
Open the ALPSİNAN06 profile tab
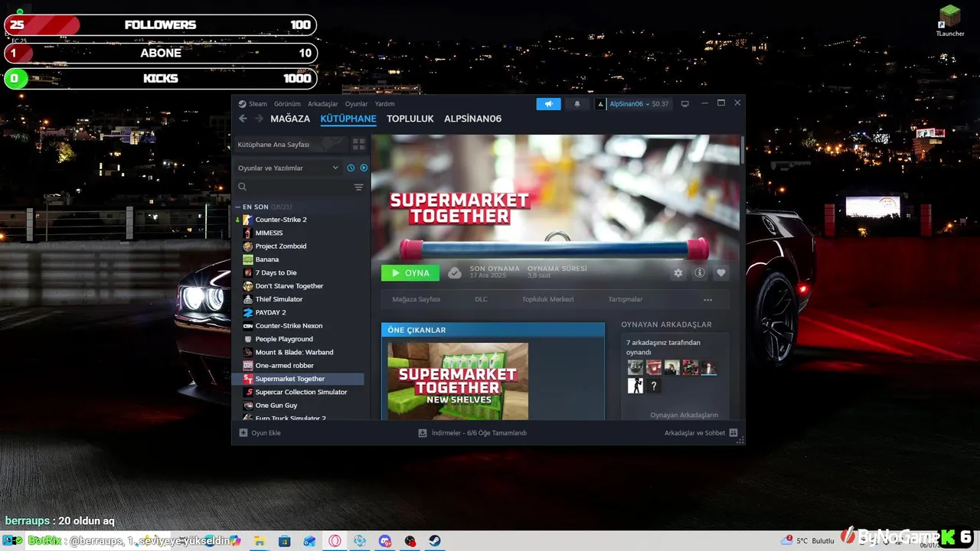[x=472, y=119]
